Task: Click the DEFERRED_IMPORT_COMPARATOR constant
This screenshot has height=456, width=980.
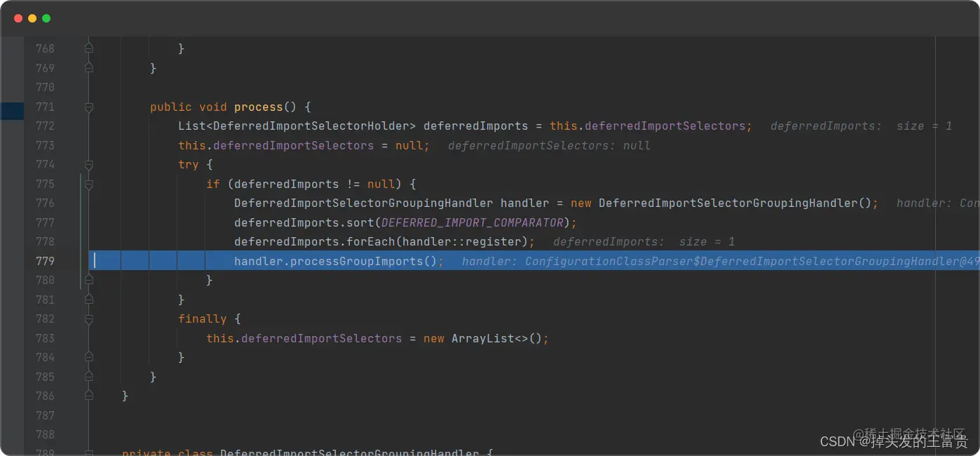Action: click(472, 222)
